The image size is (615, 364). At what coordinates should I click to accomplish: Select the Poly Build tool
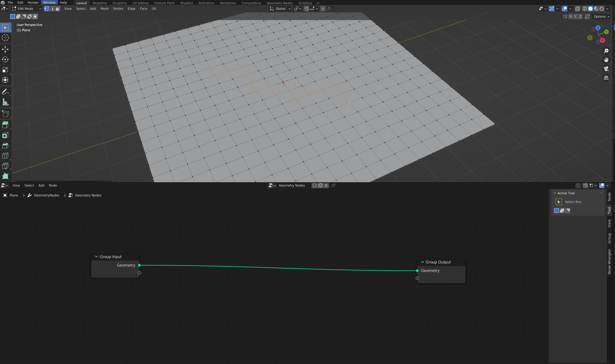point(5,176)
